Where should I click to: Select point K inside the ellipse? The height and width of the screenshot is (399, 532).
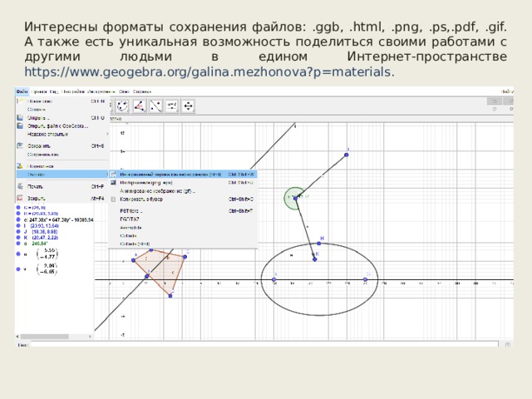click(x=315, y=259)
